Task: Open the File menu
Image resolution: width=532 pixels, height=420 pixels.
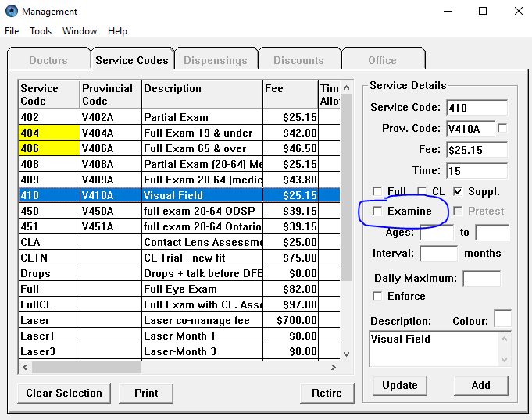Action: click(12, 31)
